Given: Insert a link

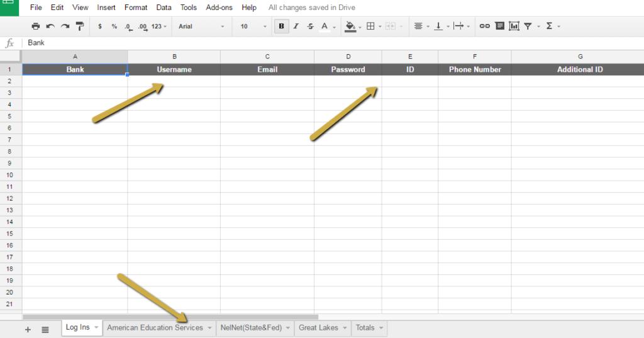Looking at the screenshot, I should (x=485, y=26).
